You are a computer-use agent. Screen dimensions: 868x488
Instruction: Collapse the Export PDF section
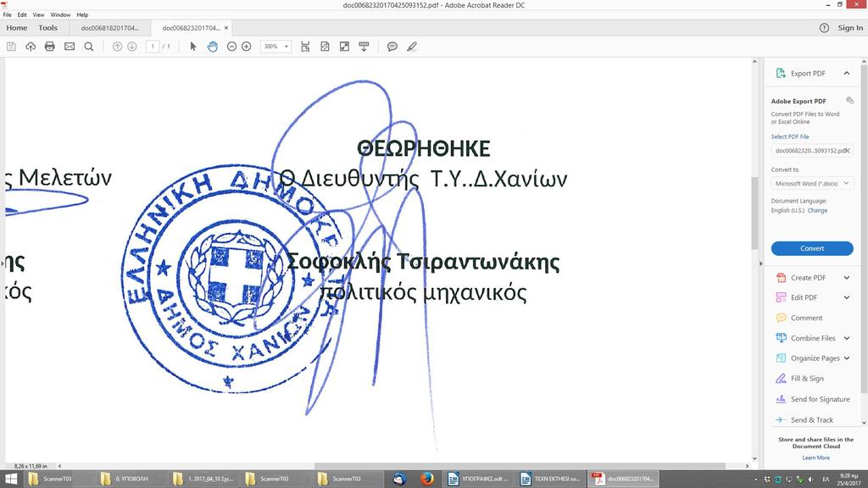[x=847, y=73]
